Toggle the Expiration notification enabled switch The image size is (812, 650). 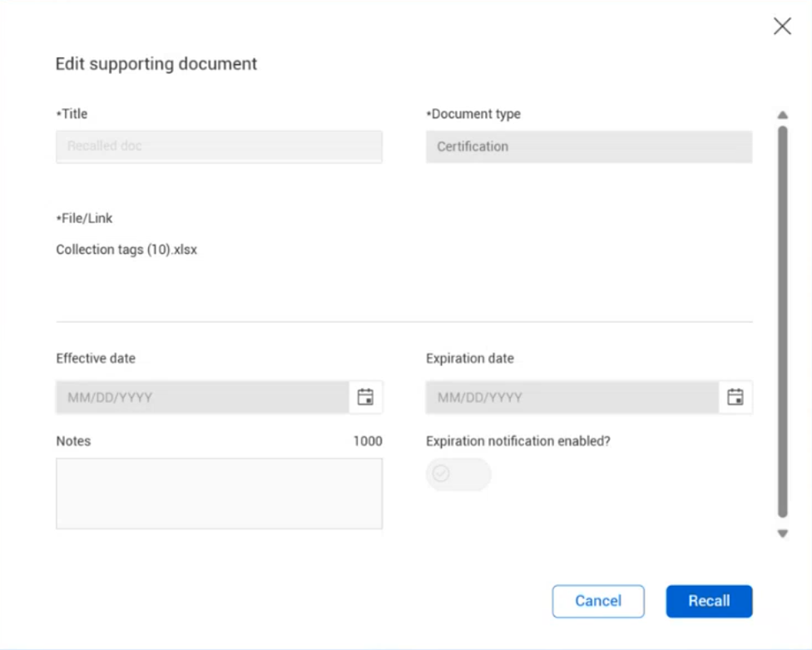pyautogui.click(x=458, y=474)
